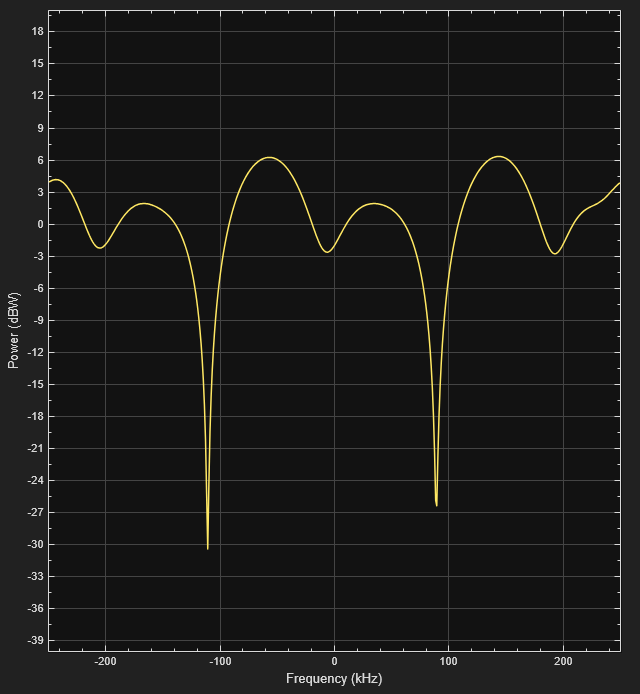Viewport: 640px width, 694px height.
Task: Click the 18 tick label on power axis
Action: pyautogui.click(x=37, y=32)
